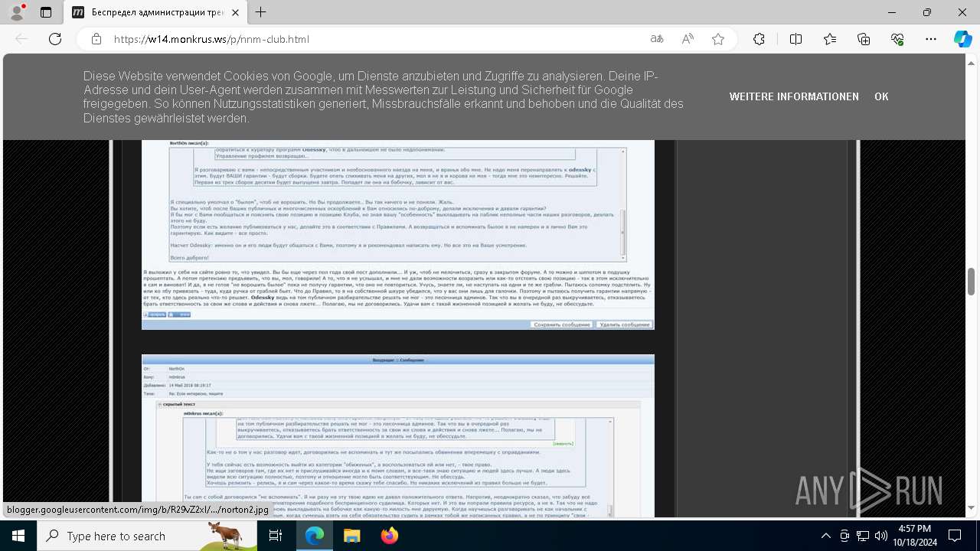The height and width of the screenshot is (551, 980).
Task: Open the Windows Start menu
Action: (18, 536)
